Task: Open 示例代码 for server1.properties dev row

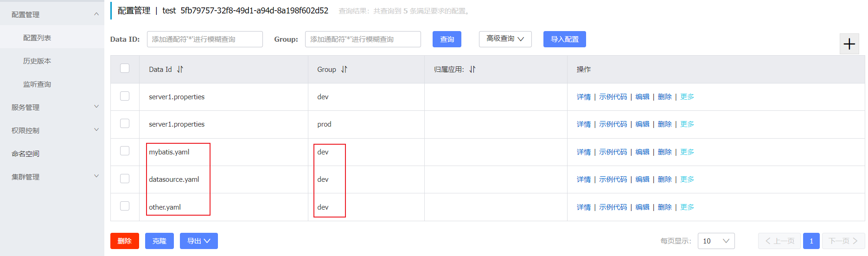Action: point(613,97)
